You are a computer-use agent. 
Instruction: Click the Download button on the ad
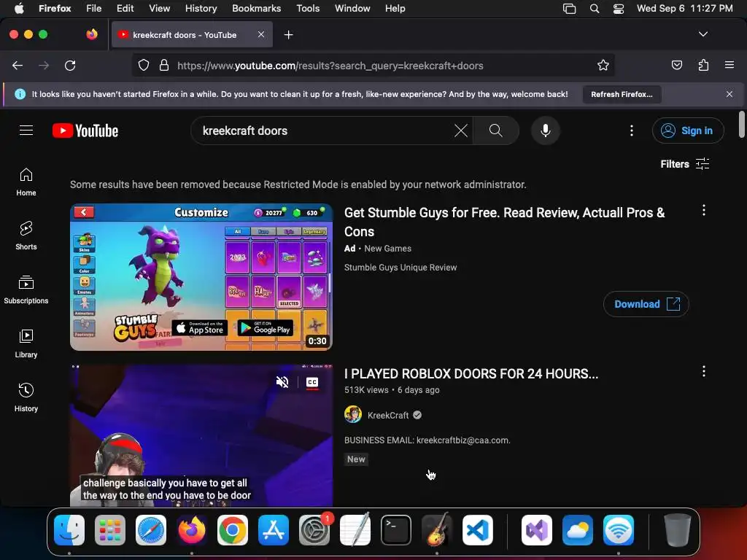coord(646,304)
